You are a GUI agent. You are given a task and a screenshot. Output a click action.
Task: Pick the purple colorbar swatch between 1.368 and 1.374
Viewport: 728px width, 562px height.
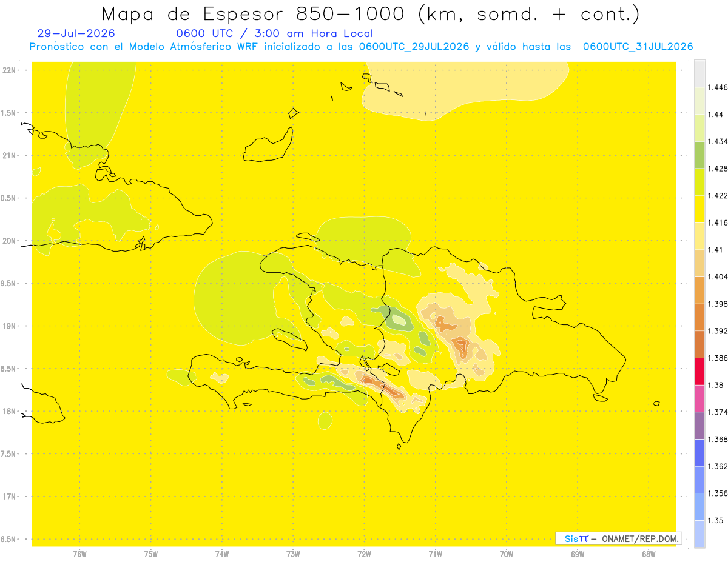tap(699, 426)
